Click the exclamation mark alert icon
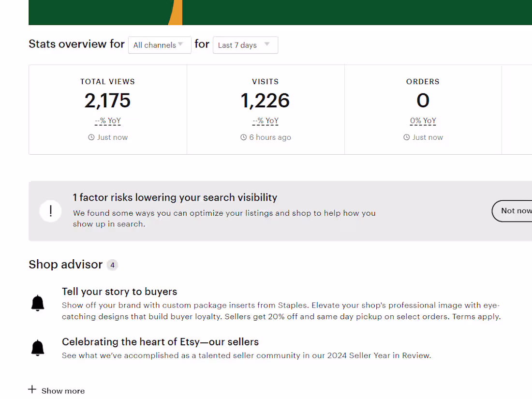 [50, 211]
